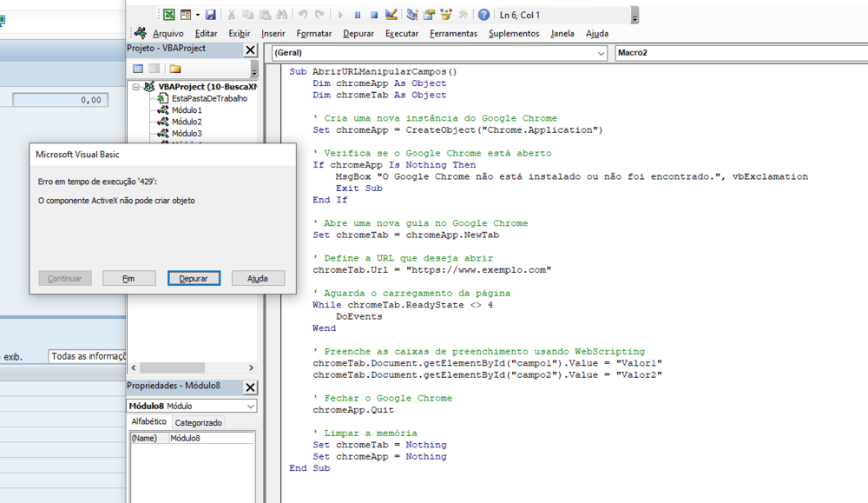Viewport: 868px width, 503px height.
Task: Open the Módulo8 properties object dropdown
Action: [x=251, y=407]
